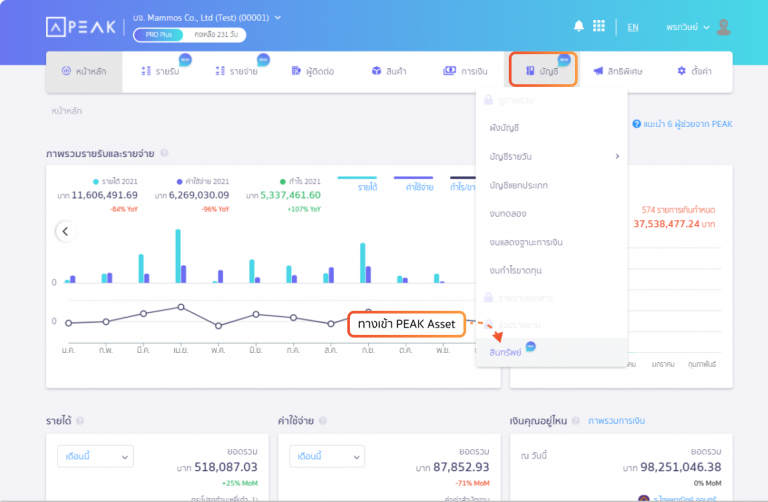The height and width of the screenshot is (502, 768).
Task: Go to previous chart period arrow
Action: coord(65,231)
